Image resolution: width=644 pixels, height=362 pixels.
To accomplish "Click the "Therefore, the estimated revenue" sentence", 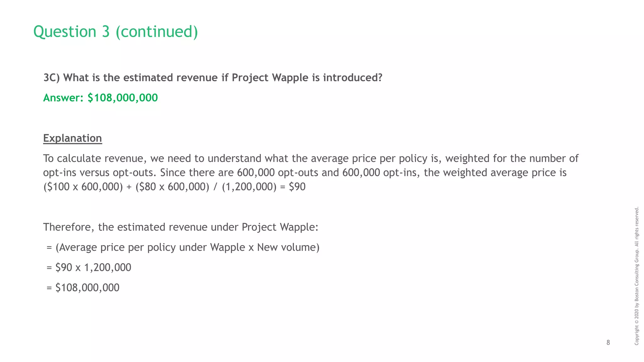I will click(x=180, y=227).
